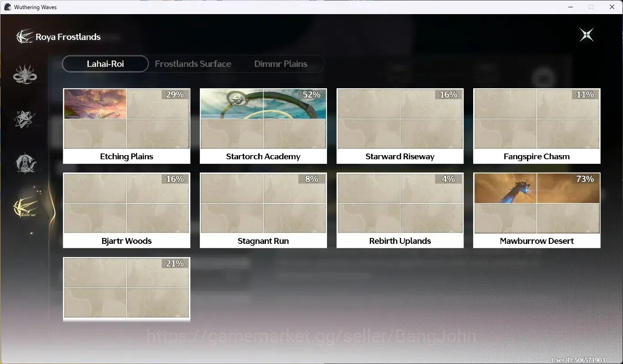Open the Bjartr Woods card
The width and height of the screenshot is (623, 364).
click(x=127, y=210)
